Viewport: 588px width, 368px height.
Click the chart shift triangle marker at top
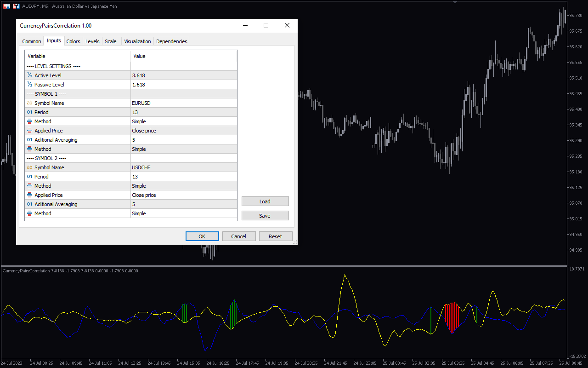(455, 2)
